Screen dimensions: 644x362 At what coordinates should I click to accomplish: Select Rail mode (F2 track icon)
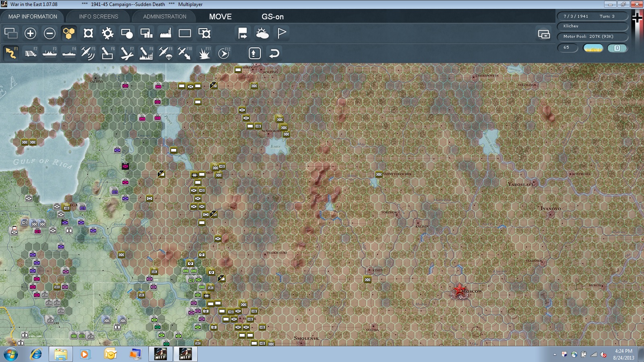click(x=31, y=53)
